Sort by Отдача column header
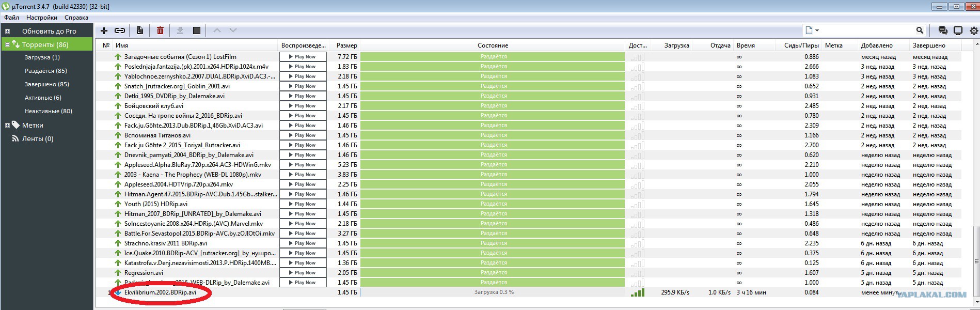 720,45
